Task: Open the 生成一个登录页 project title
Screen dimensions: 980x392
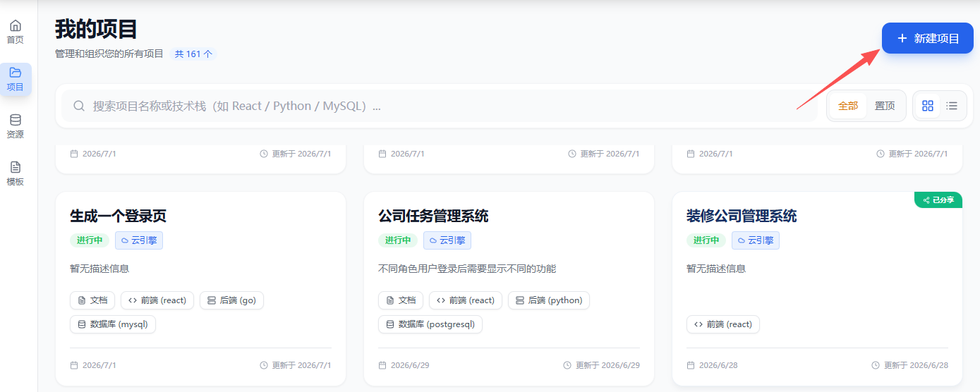Action: [x=119, y=216]
